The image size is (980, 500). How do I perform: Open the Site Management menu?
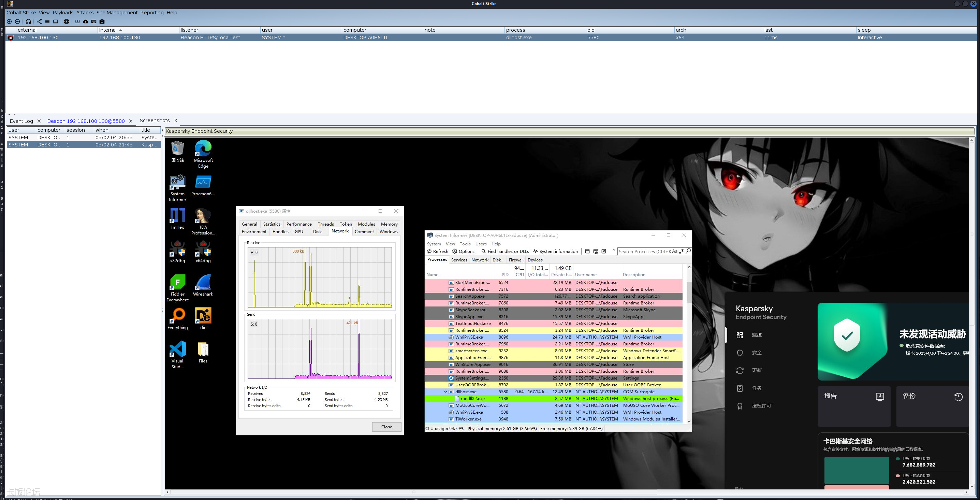pyautogui.click(x=117, y=13)
